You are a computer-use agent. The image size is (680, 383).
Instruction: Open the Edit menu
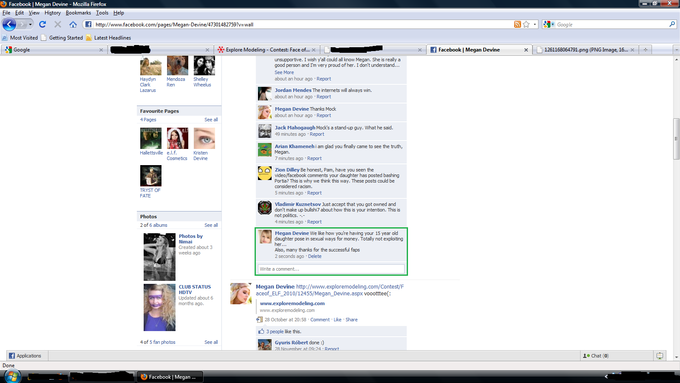pyautogui.click(x=20, y=13)
